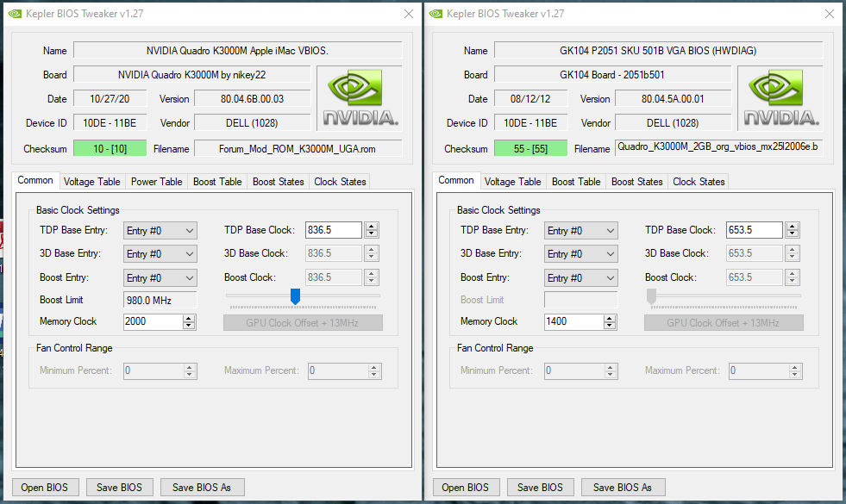
Task: Click TDP Base Clock spinner in right window
Action: tap(792, 230)
